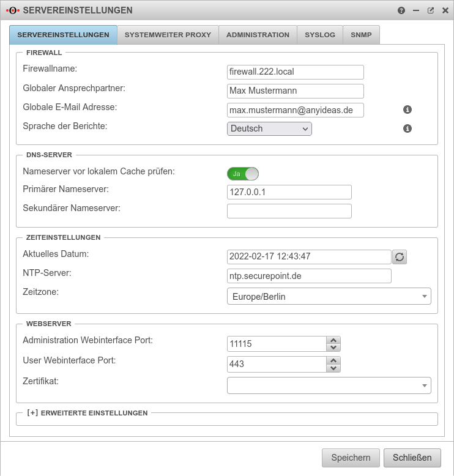454x476 pixels.
Task: Open the Sprache der Berichte dropdown
Action: click(269, 128)
